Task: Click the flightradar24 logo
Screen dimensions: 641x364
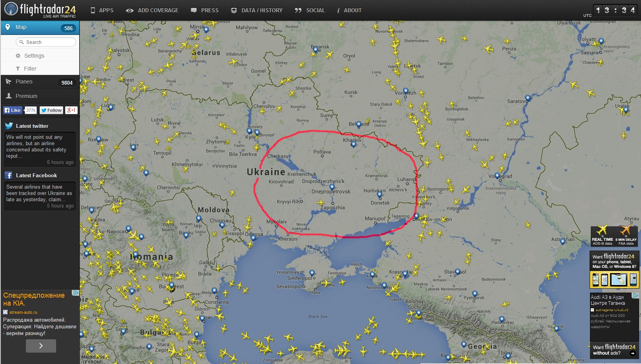Action: pos(40,10)
